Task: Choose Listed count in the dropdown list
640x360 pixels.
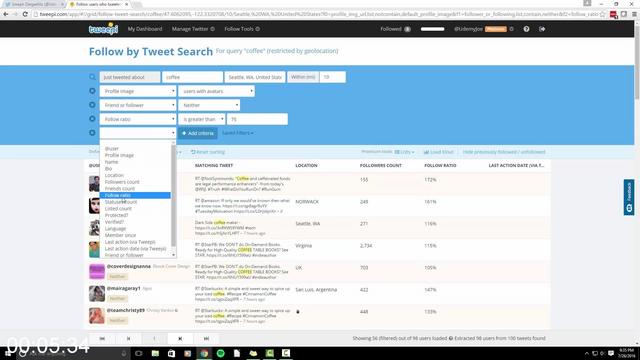Action: 118,209
